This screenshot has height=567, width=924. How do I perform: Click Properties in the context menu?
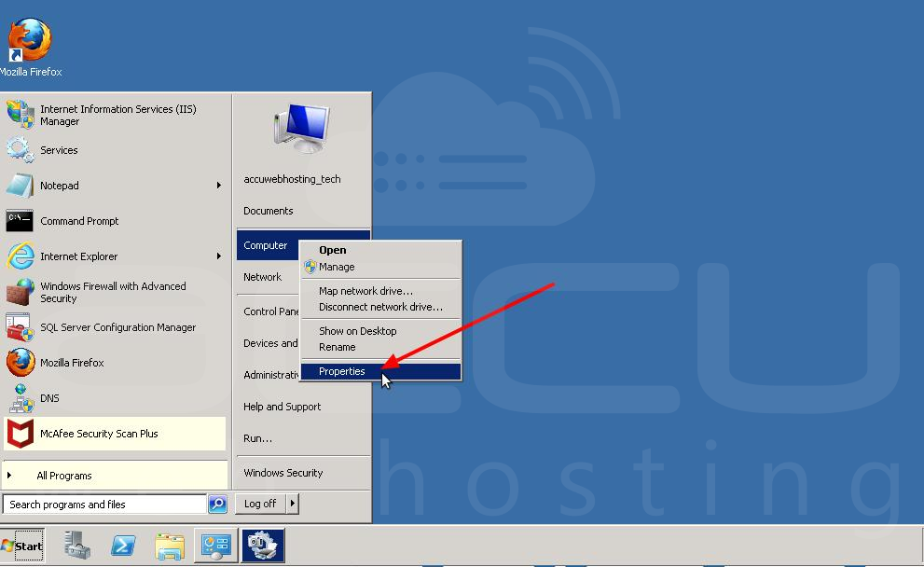[x=380, y=371]
